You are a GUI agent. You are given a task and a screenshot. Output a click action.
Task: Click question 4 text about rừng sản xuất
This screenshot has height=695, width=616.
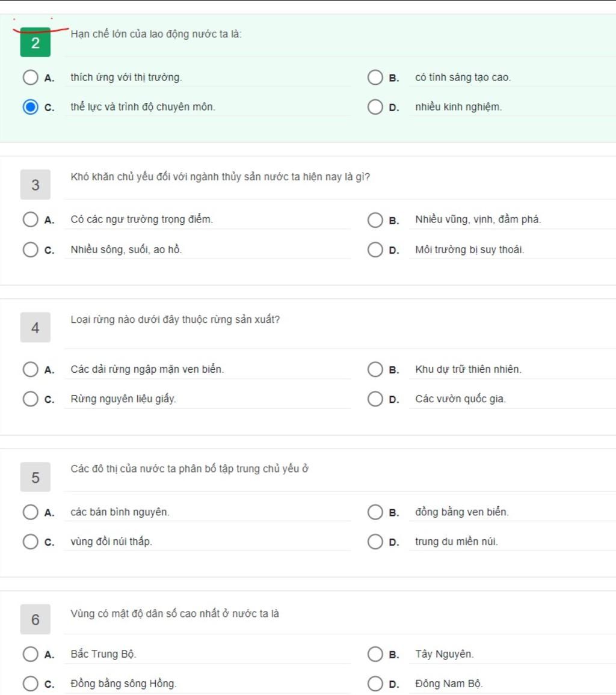[175, 320]
